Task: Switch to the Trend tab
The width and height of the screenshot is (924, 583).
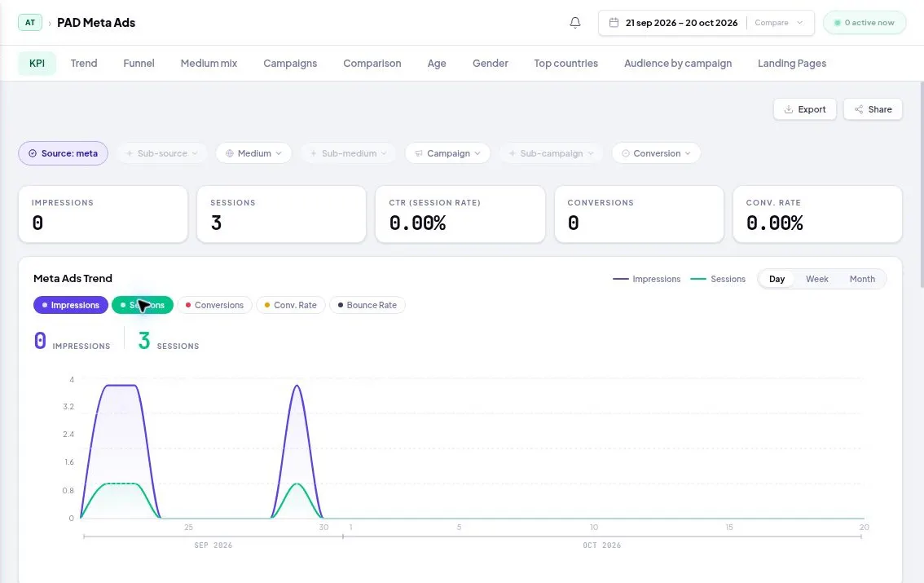Action: (x=84, y=63)
